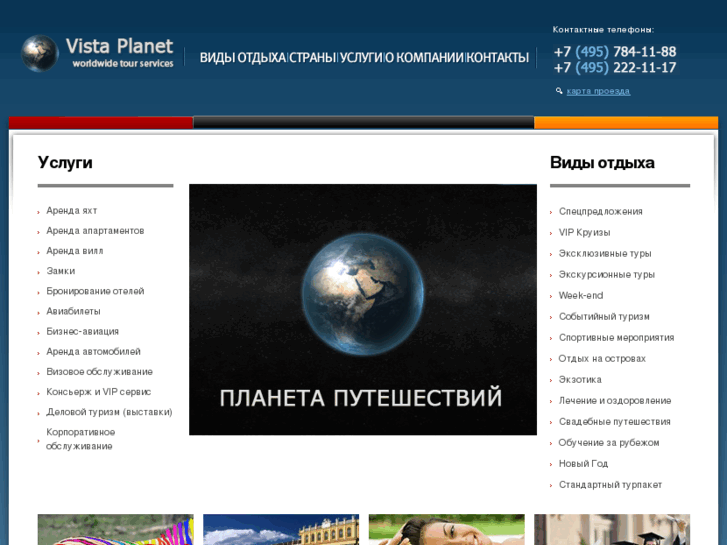This screenshot has height=545, width=727.
Task: Click the magnifier icon beside карта проезда
Action: tap(559, 91)
